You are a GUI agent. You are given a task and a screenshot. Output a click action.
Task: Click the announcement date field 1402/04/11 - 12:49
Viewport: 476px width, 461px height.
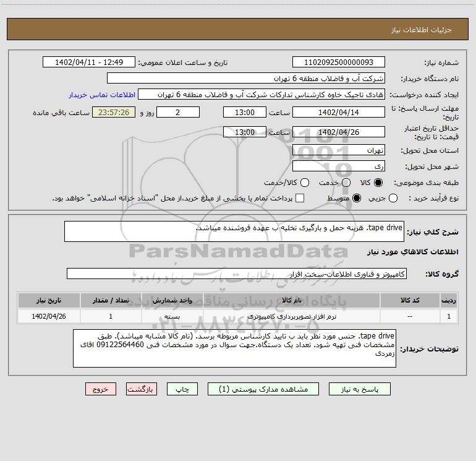pyautogui.click(x=89, y=62)
